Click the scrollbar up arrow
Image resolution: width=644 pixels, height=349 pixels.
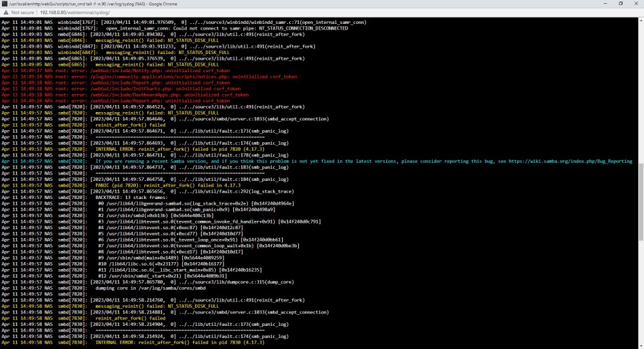tap(641, 20)
